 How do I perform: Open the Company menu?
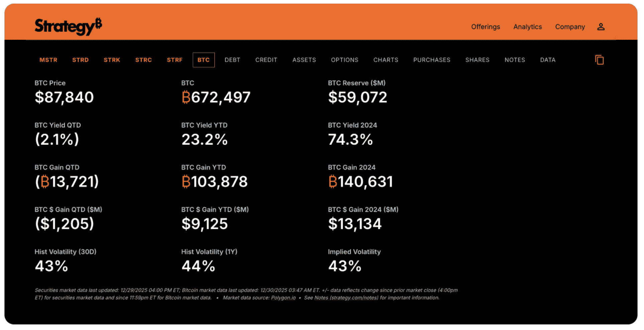pyautogui.click(x=570, y=27)
